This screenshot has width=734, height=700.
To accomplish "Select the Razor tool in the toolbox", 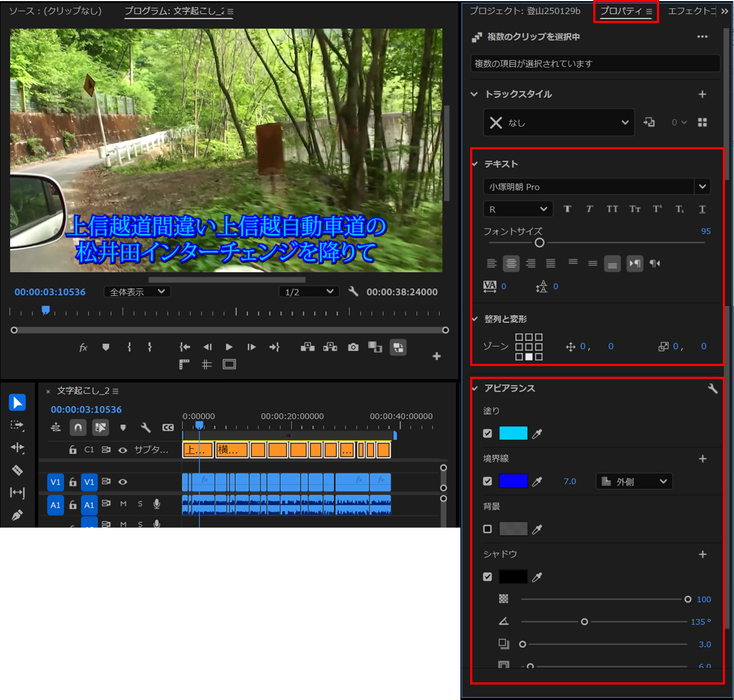I will point(17,470).
